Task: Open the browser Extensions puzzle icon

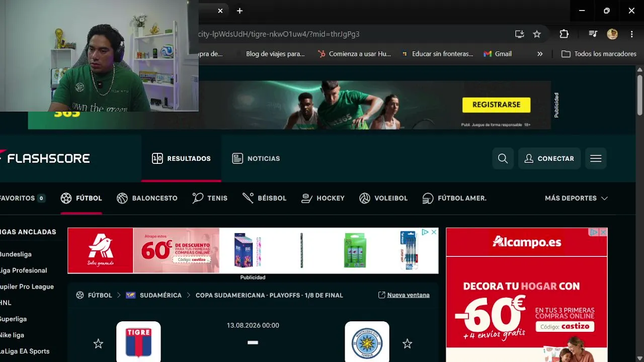Action: [564, 34]
